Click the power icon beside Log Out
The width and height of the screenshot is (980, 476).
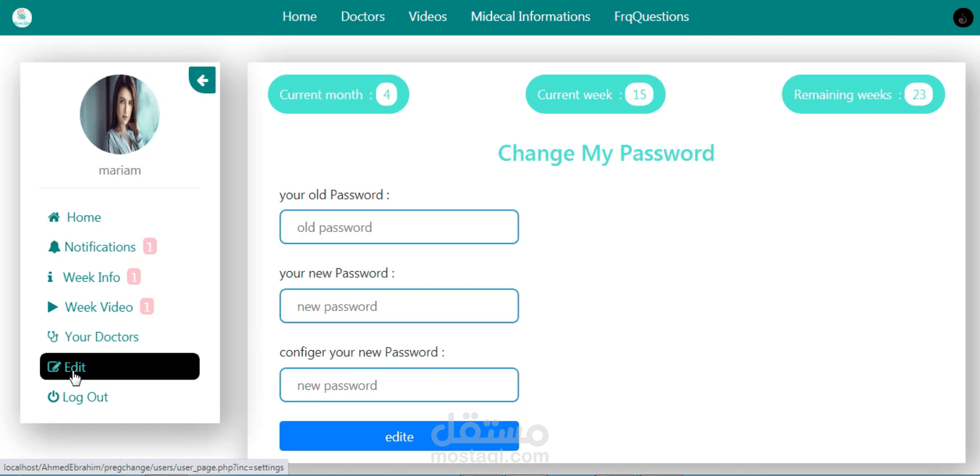(53, 396)
